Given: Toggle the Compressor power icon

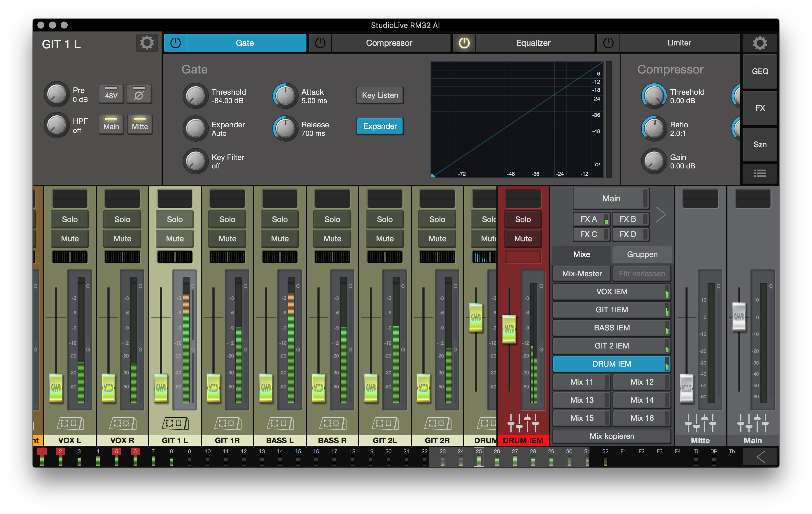Looking at the screenshot, I should pos(320,43).
